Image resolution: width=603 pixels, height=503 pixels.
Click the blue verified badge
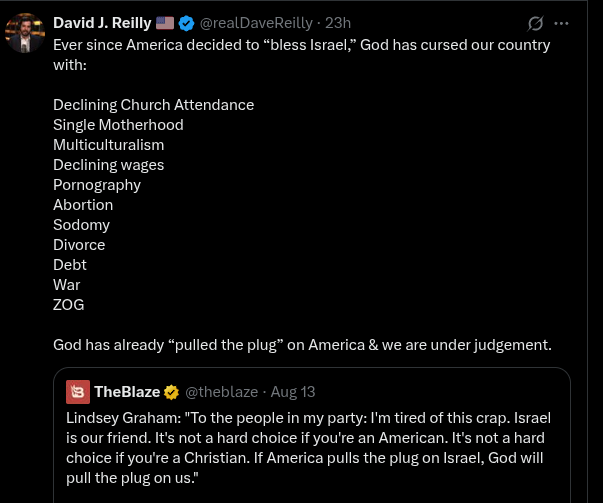click(186, 23)
